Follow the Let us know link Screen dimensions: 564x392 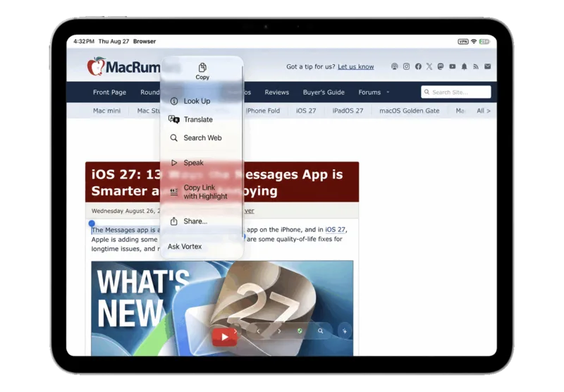pos(355,66)
